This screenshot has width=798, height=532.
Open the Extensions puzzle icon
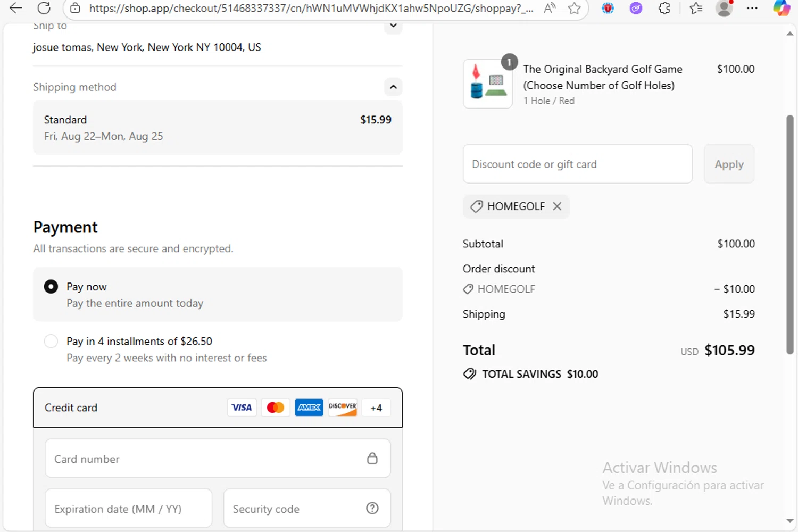pyautogui.click(x=664, y=8)
